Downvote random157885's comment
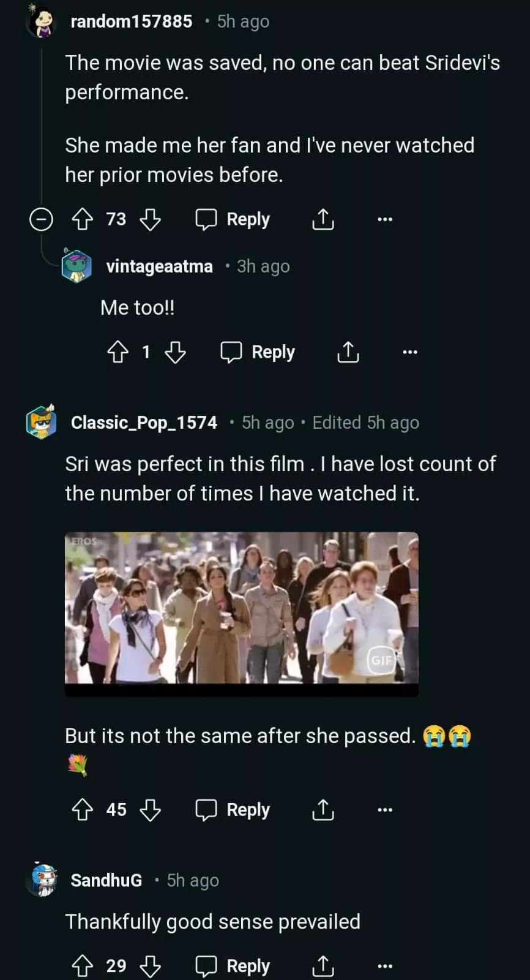 (x=150, y=219)
